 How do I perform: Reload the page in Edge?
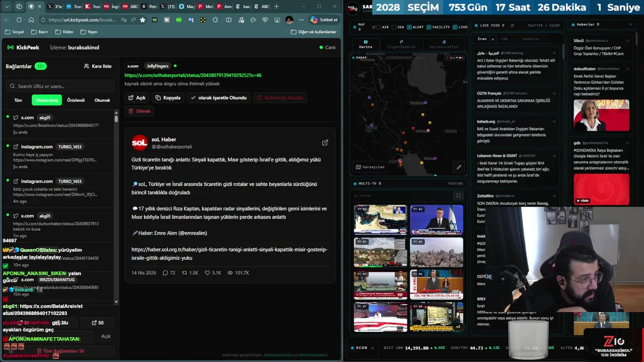[x=19, y=20]
